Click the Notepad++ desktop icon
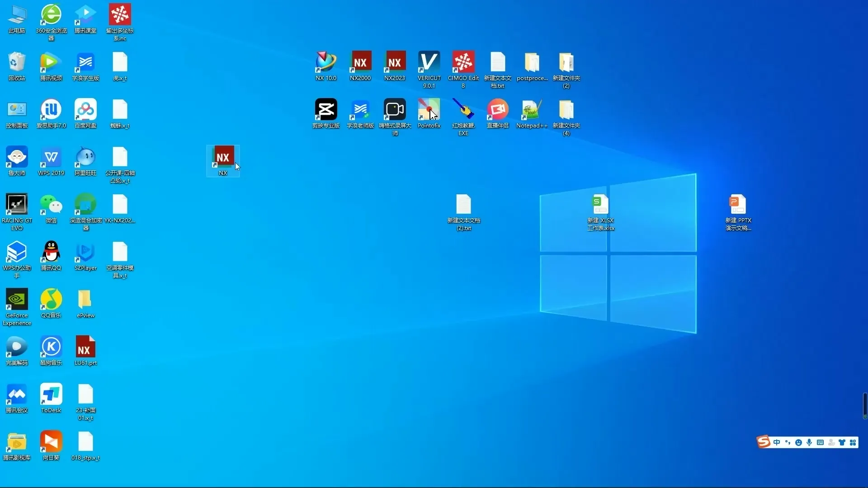The width and height of the screenshot is (868, 488). [532, 110]
